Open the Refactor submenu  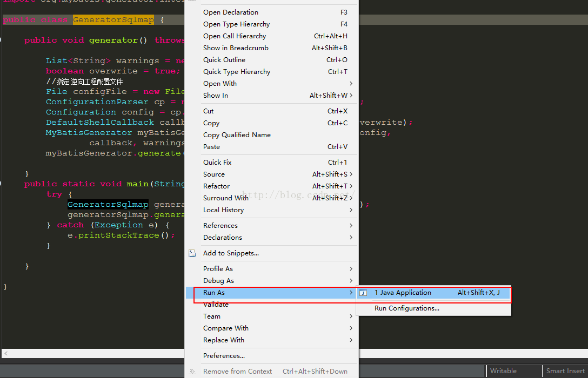216,186
